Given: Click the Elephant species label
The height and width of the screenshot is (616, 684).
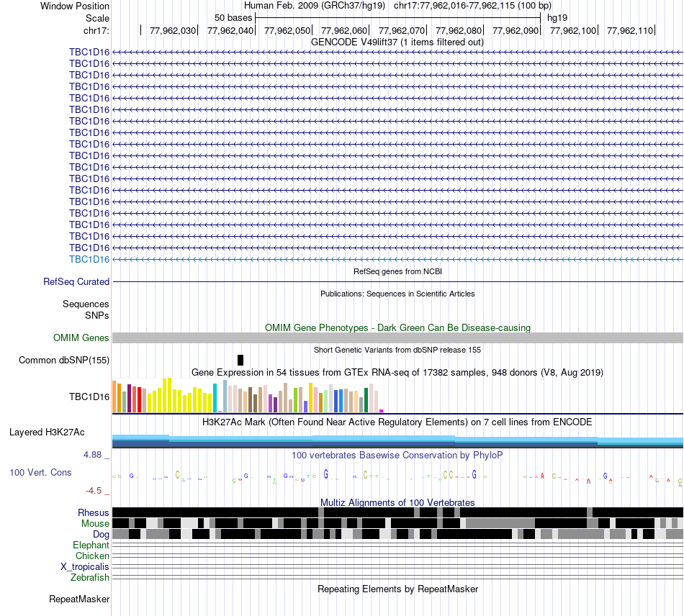Looking at the screenshot, I should [91, 545].
